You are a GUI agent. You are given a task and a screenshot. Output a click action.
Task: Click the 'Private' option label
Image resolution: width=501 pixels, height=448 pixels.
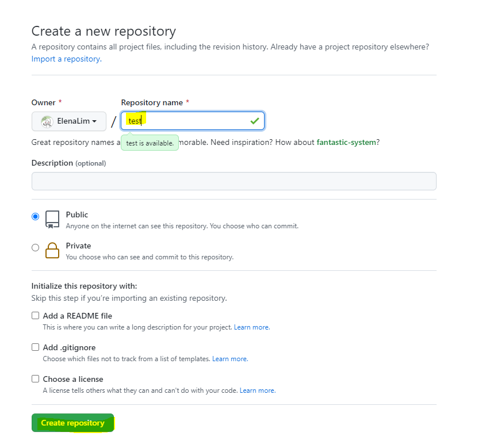(78, 246)
